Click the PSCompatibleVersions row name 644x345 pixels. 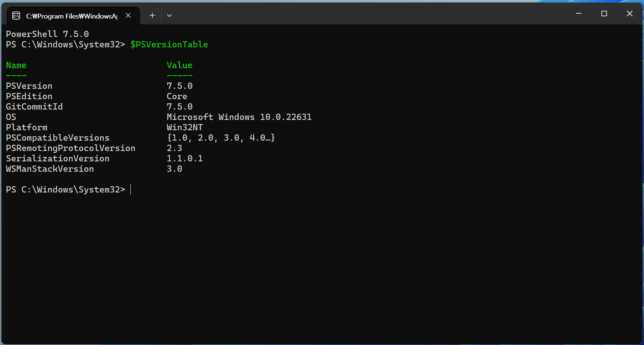point(58,138)
